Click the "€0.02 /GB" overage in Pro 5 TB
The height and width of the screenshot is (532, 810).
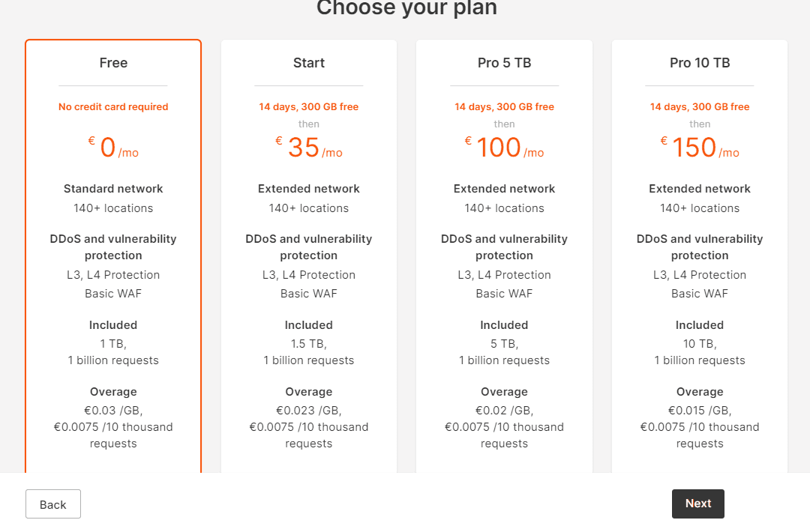[504, 410]
